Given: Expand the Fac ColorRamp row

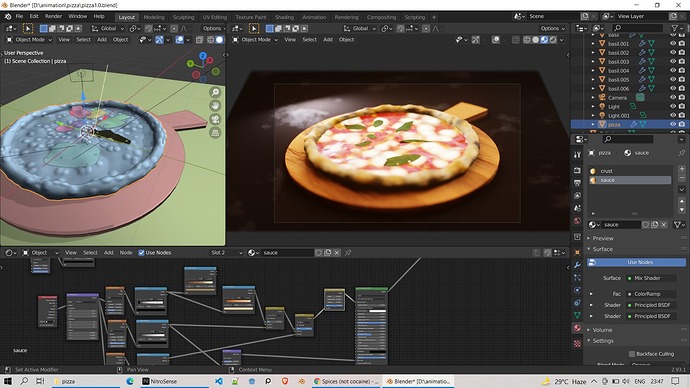Looking at the screenshot, I should click(591, 294).
